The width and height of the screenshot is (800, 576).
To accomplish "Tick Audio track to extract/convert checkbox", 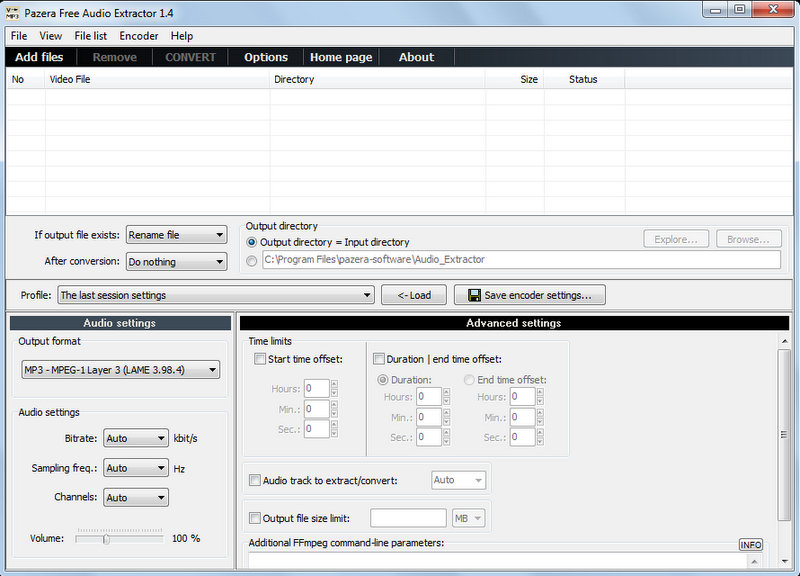I will [255, 480].
